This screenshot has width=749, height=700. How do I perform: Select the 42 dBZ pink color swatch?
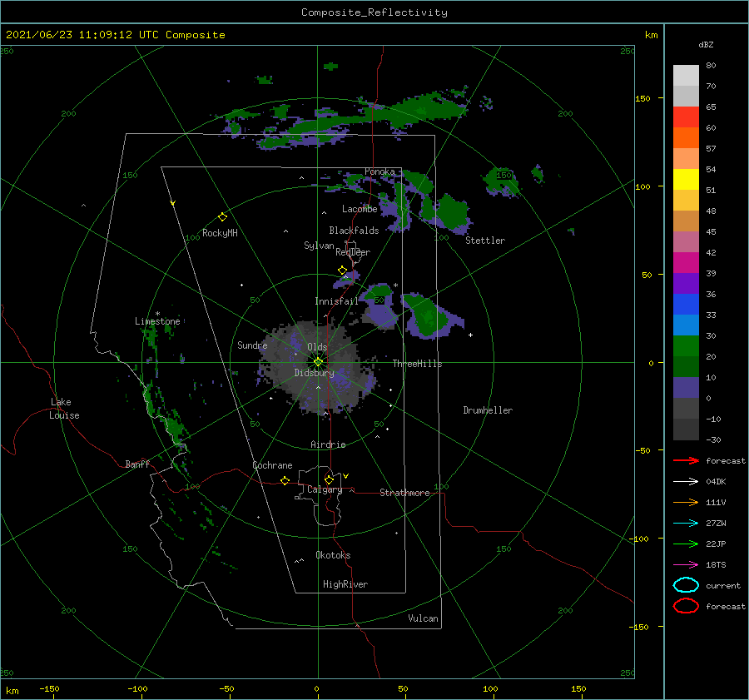pyautogui.click(x=686, y=241)
